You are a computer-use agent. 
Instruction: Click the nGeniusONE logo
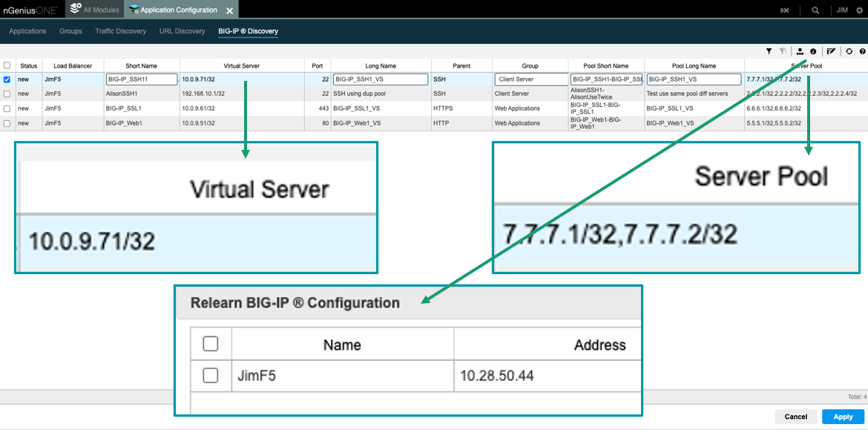(30, 10)
